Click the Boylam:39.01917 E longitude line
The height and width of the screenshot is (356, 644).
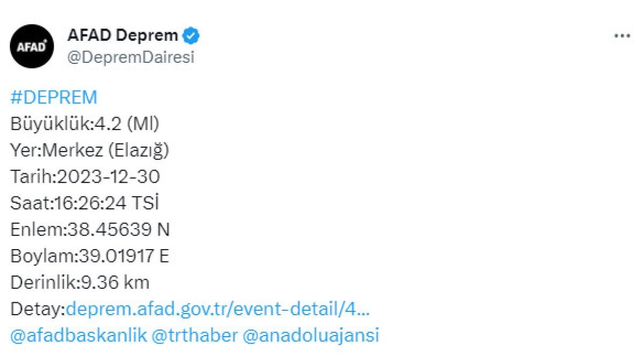(x=90, y=256)
